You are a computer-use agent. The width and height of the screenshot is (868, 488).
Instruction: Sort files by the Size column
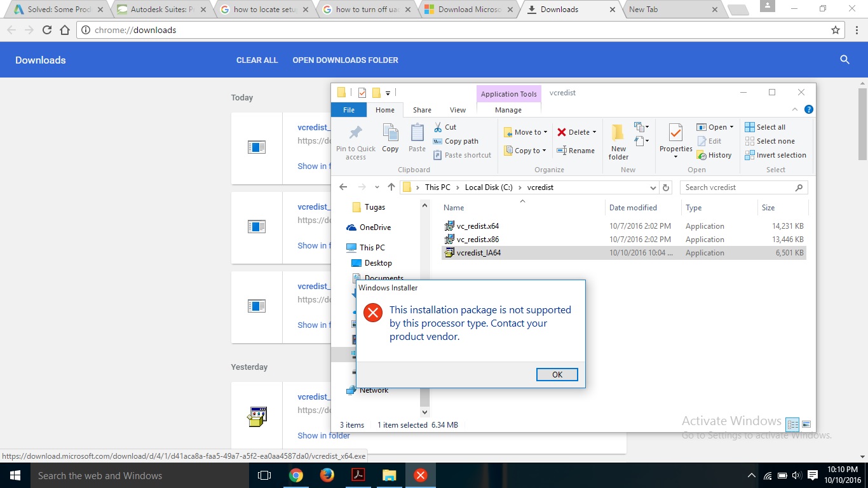coord(782,208)
